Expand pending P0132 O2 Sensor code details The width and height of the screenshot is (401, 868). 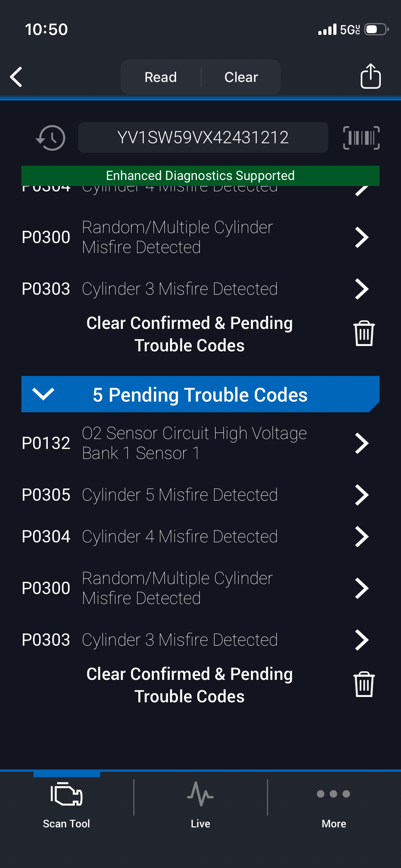click(361, 443)
